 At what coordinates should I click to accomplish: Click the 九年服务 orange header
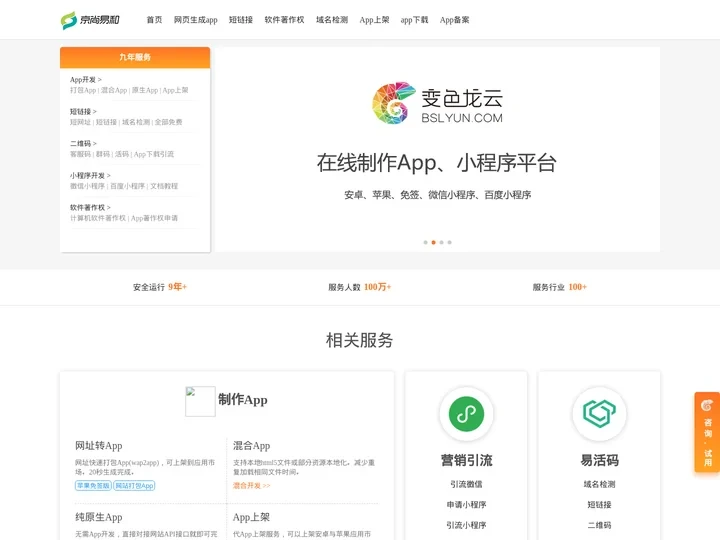tap(135, 57)
